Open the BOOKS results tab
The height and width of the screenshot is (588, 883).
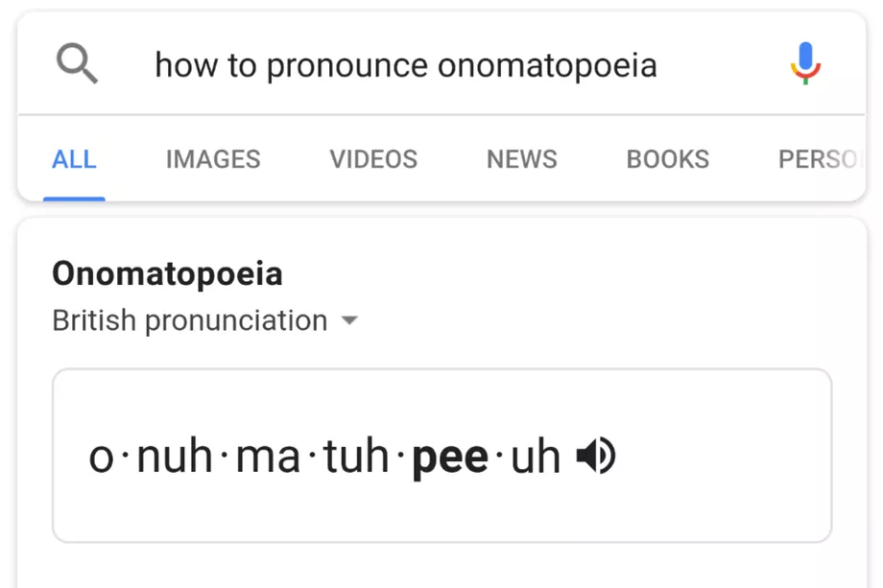tap(668, 159)
